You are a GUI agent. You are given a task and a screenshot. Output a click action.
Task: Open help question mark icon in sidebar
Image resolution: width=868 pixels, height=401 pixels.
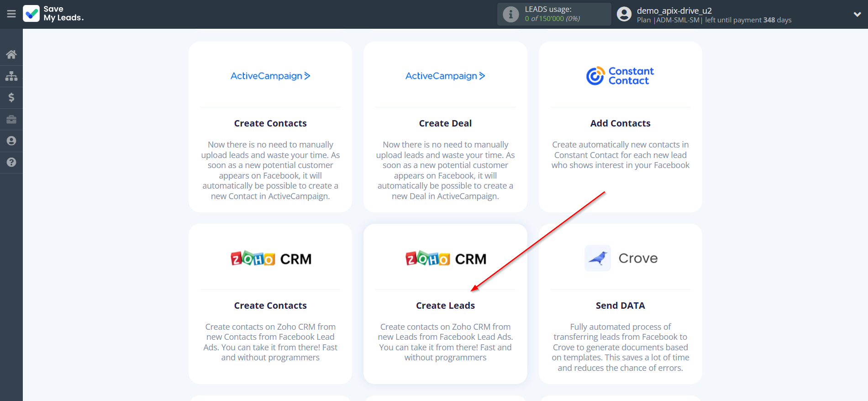click(11, 162)
